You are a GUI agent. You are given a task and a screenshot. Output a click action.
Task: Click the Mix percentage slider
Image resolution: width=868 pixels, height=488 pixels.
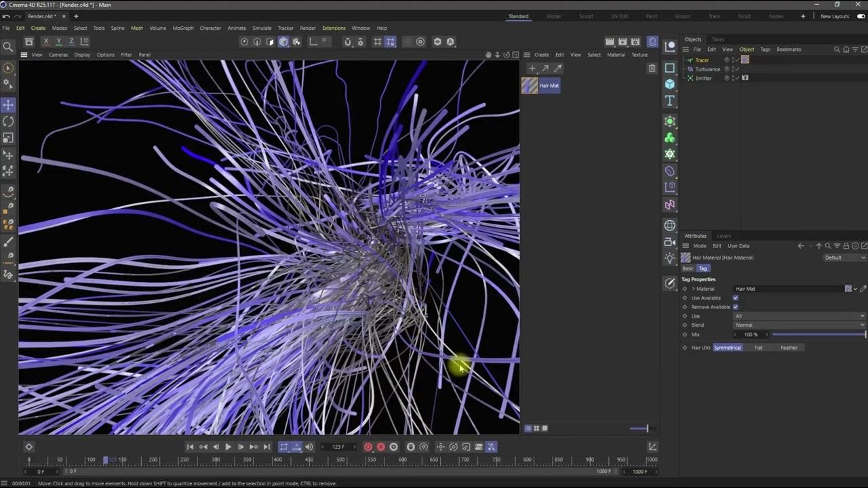tap(818, 335)
